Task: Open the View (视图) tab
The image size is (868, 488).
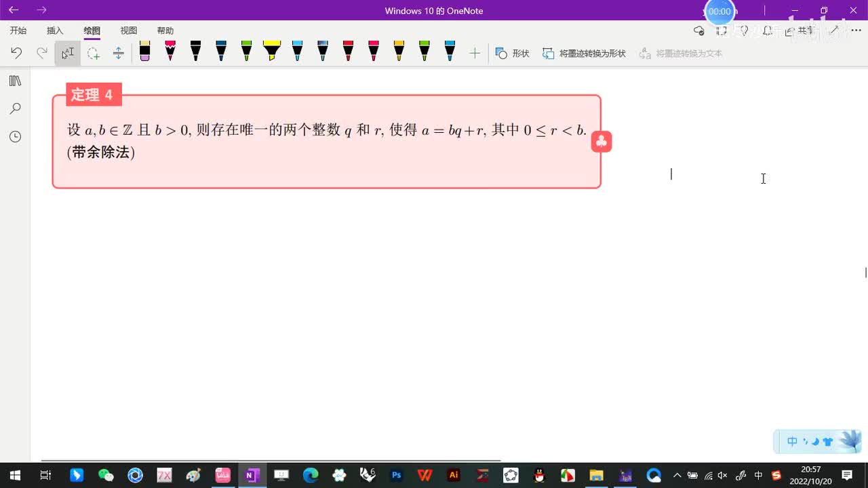Action: pos(129,30)
